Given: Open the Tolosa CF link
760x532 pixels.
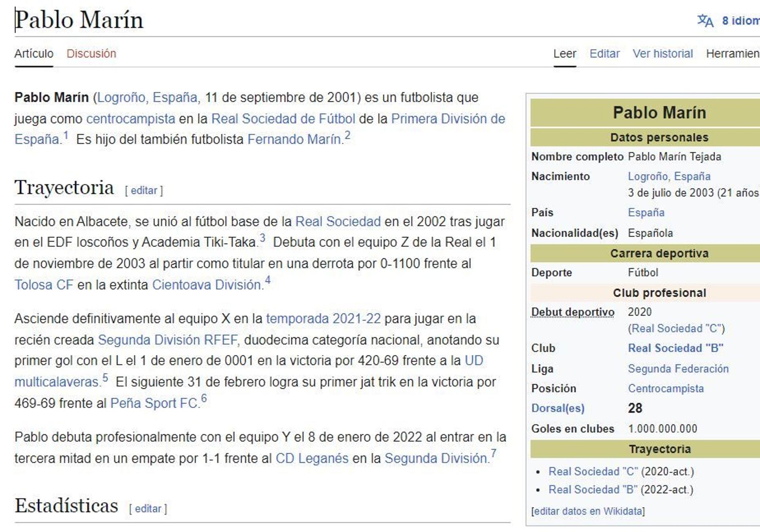Looking at the screenshot, I should click(44, 285).
